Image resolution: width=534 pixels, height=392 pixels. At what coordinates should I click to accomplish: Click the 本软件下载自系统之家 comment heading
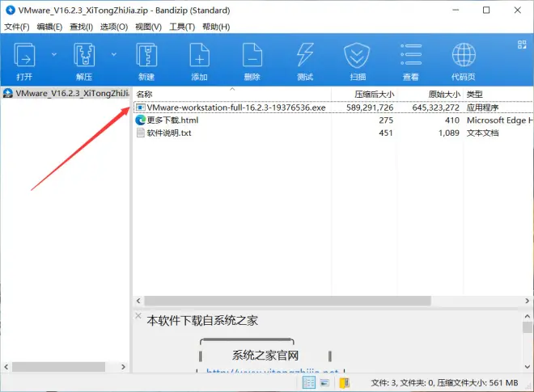tap(202, 321)
